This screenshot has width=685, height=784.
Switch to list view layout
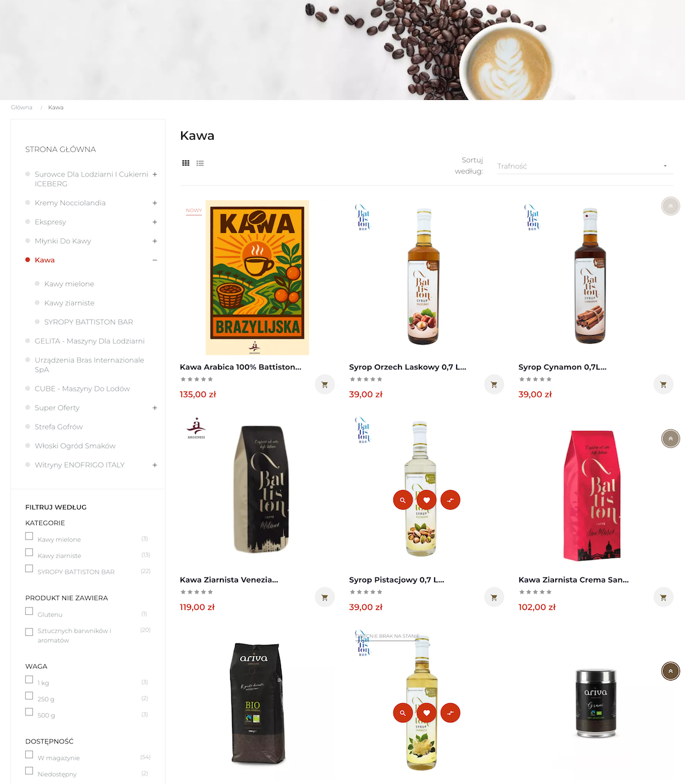pyautogui.click(x=200, y=163)
